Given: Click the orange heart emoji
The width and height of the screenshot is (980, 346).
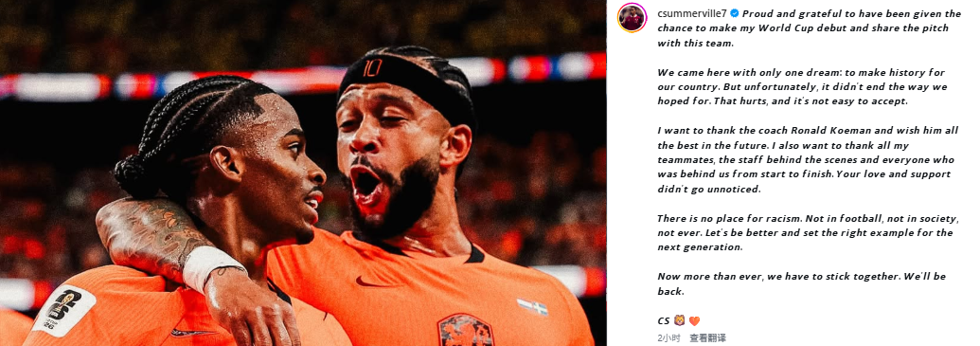Looking at the screenshot, I should (694, 321).
